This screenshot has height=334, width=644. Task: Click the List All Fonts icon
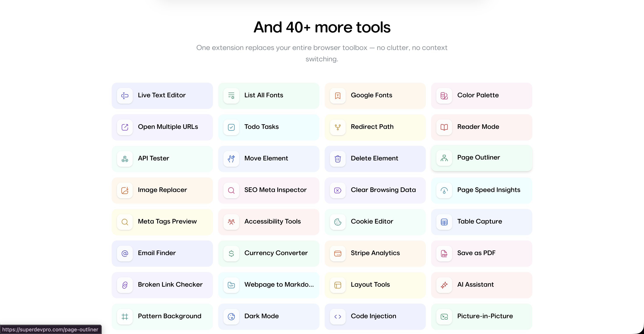pos(231,96)
